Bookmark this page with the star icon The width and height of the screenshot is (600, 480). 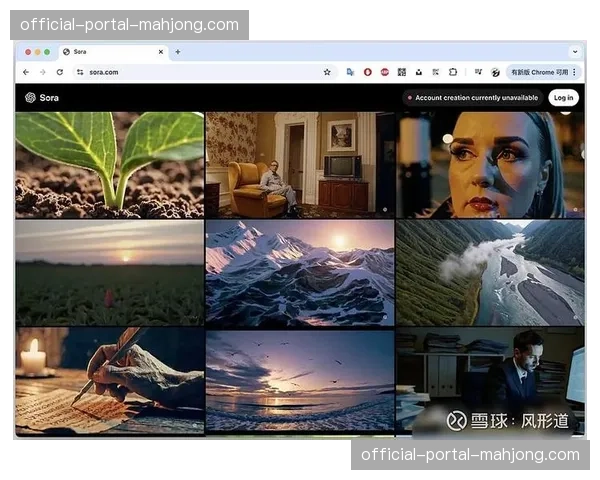coord(327,72)
